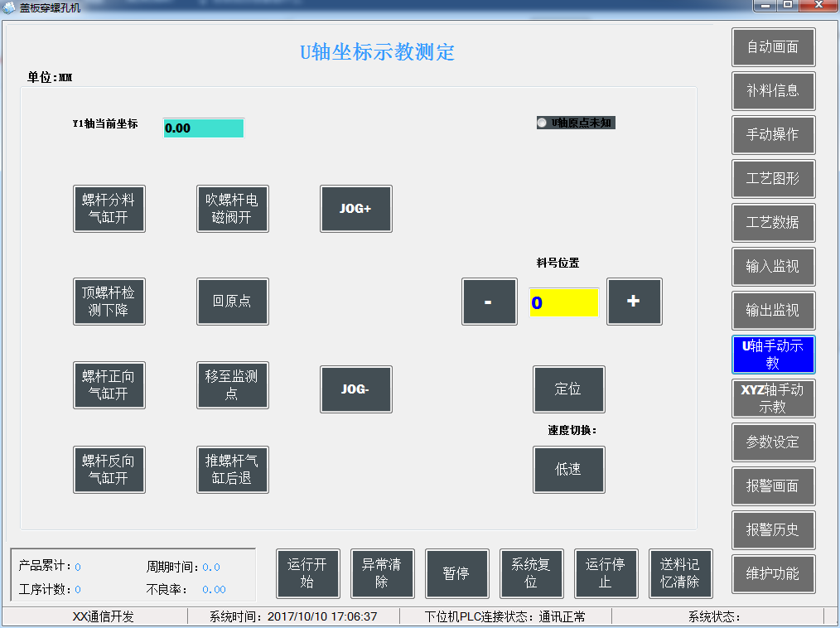Decrease 料号位置 with the minus stepper
The image size is (840, 628).
point(489,302)
